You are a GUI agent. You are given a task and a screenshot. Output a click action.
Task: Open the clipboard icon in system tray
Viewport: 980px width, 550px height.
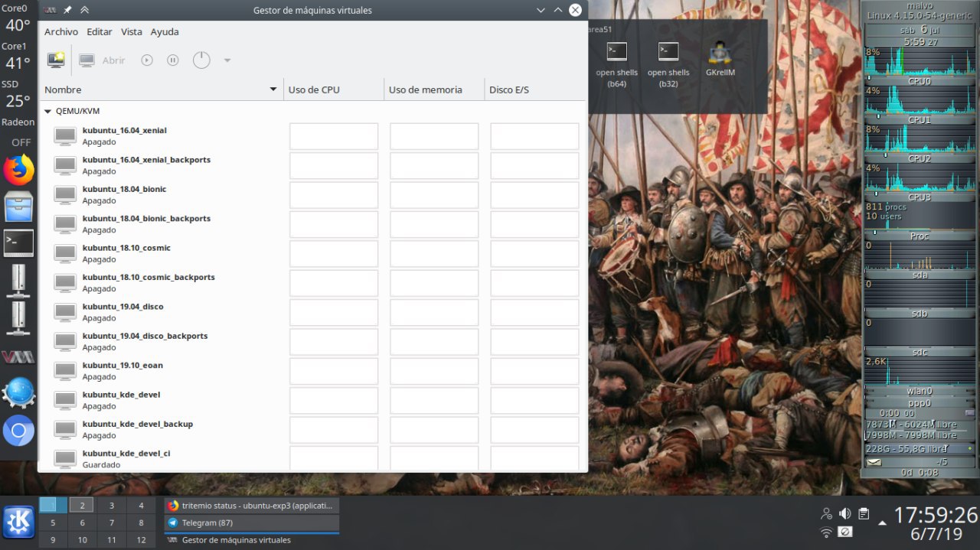(864, 513)
